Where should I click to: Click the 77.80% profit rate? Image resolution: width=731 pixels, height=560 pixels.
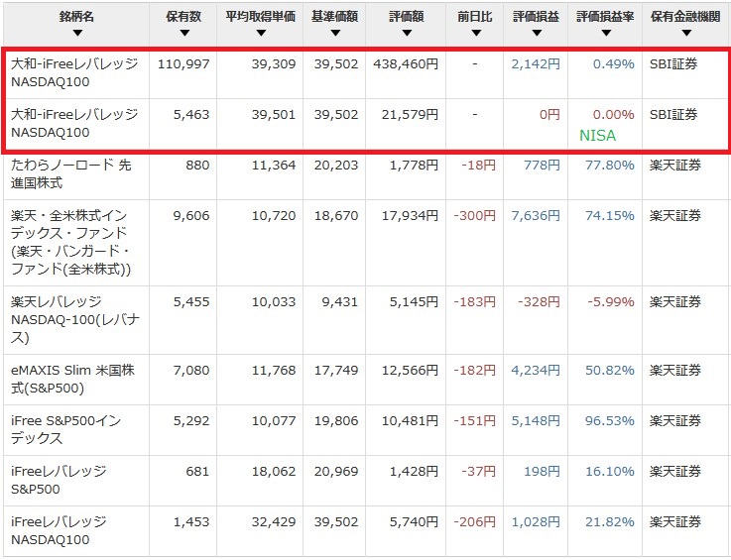point(610,165)
